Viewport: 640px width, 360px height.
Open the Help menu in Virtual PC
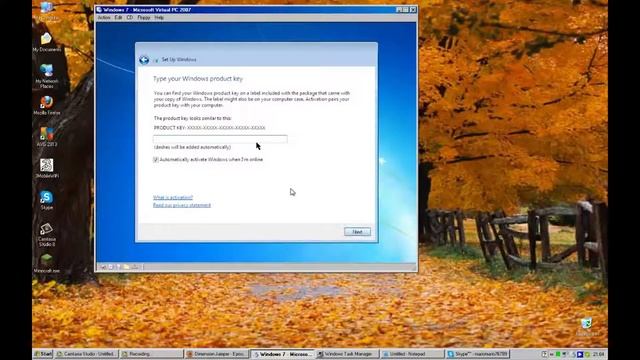(159, 18)
